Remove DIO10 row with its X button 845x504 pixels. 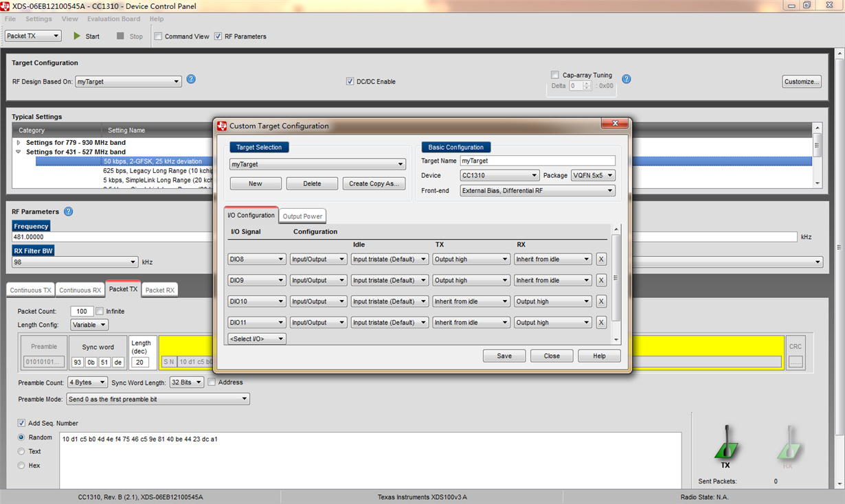(x=601, y=301)
